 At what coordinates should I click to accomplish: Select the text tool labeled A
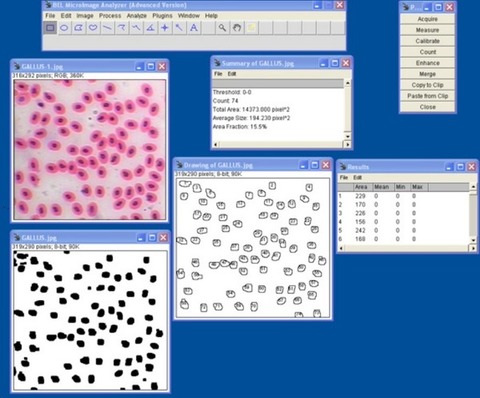coord(194,28)
